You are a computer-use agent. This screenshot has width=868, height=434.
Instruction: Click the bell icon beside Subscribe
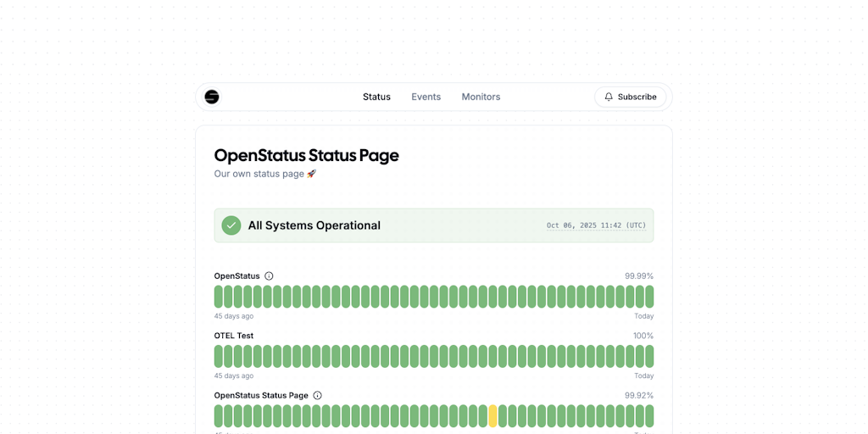609,97
